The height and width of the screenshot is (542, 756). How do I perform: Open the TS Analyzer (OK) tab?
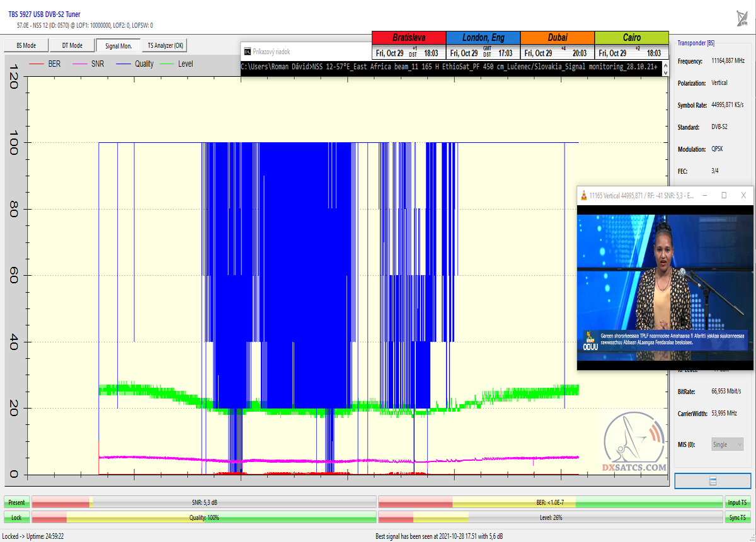(165, 45)
